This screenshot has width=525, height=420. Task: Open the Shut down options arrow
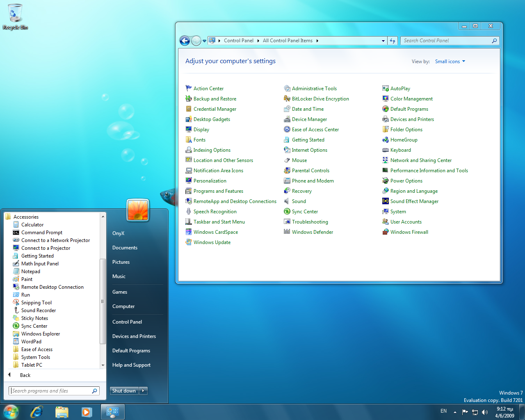pos(143,390)
